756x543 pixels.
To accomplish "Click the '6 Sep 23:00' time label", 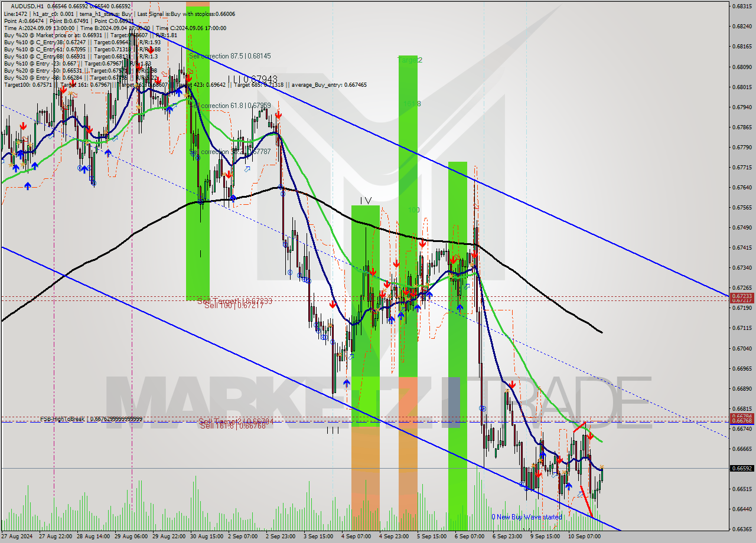I will coord(507,537).
